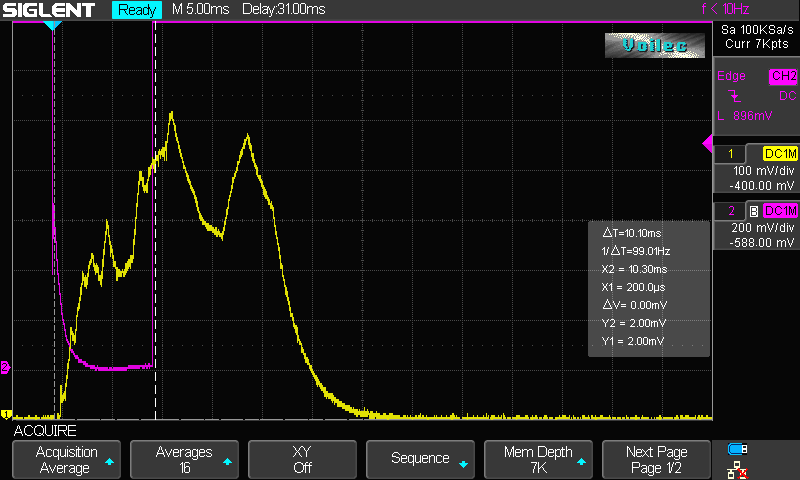Select the channel 1 number box
The height and width of the screenshot is (480, 800).
pyautogui.click(x=730, y=154)
